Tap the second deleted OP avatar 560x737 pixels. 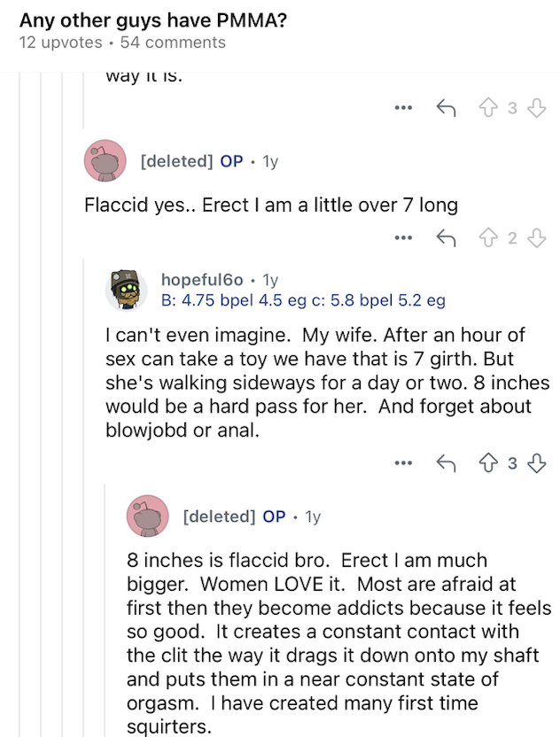click(147, 516)
